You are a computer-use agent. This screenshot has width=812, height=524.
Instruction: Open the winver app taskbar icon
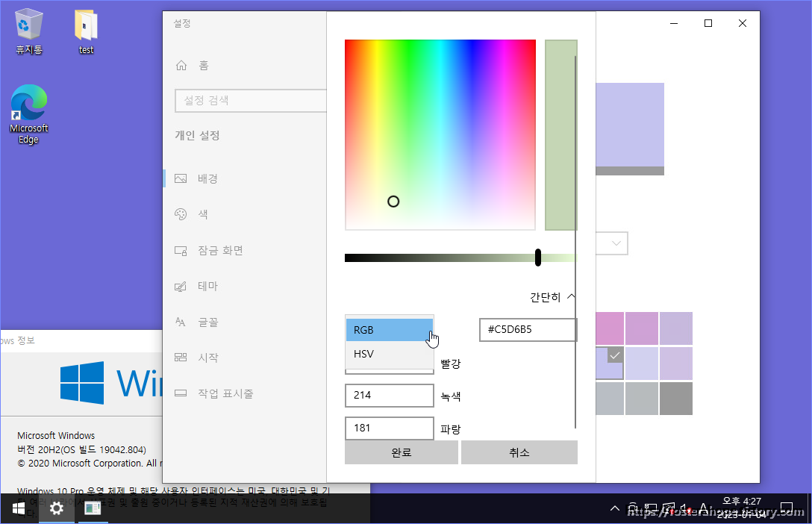click(x=93, y=508)
